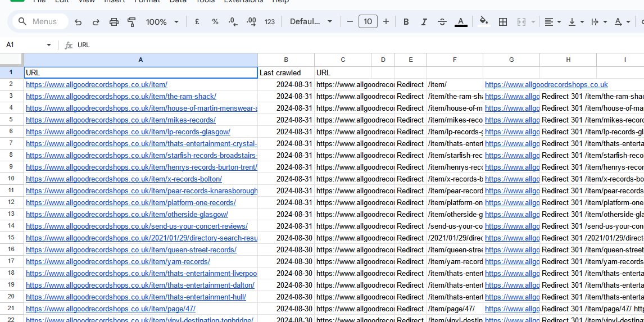This screenshot has height=322, width=644.
Task: Increase decimal places
Action: click(x=251, y=22)
